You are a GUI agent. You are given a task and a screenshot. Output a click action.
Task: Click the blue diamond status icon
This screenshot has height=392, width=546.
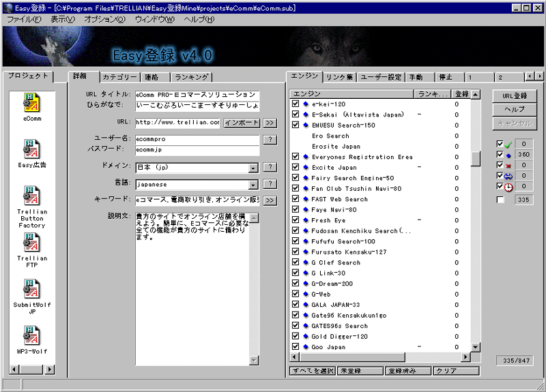[x=508, y=155]
